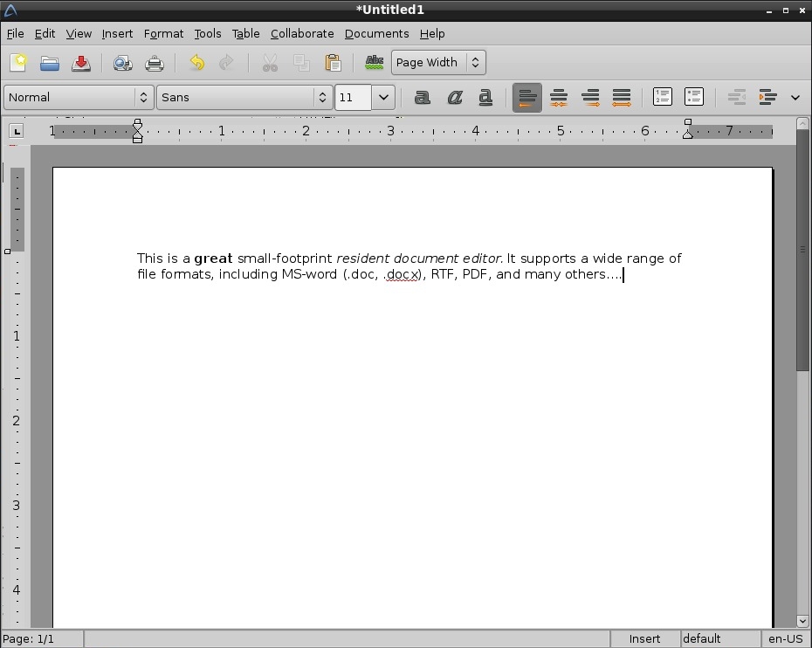Click the top margin marker on vertical ruler
The width and height of the screenshot is (812, 648).
[7, 252]
